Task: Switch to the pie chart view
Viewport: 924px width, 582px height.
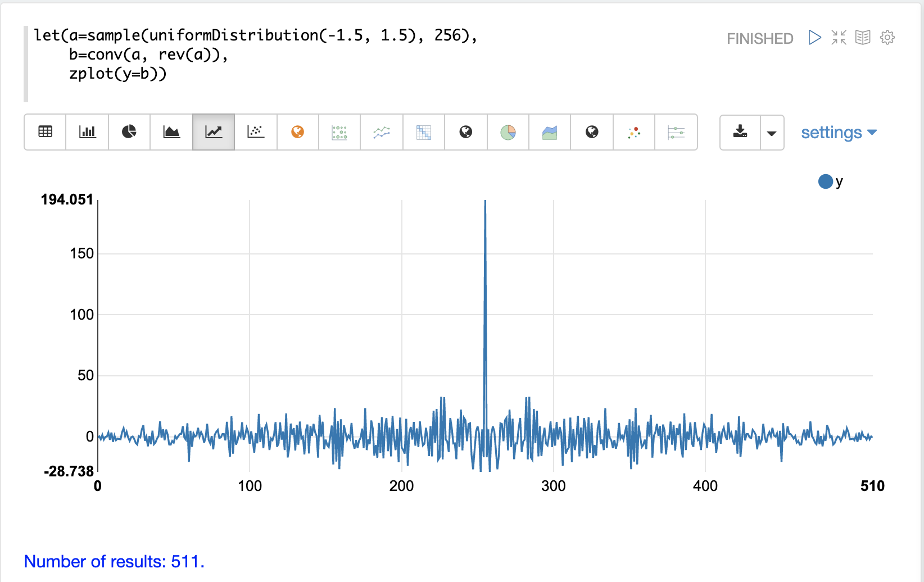Action: click(x=129, y=132)
